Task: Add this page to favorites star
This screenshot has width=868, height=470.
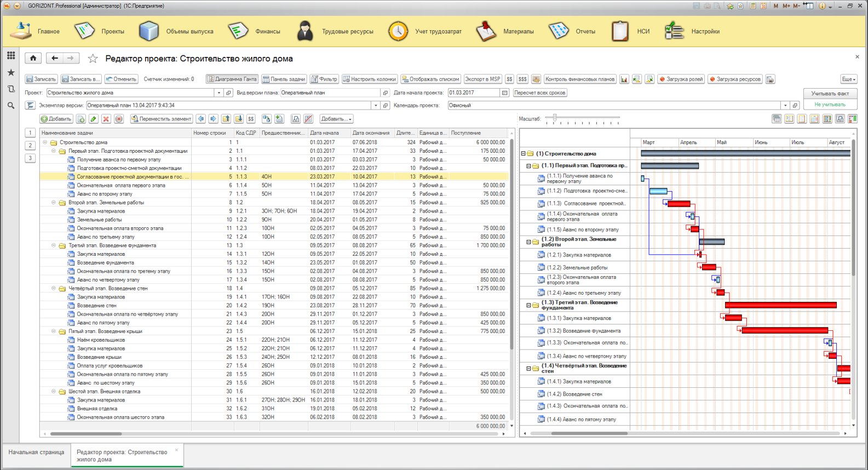Action: click(x=93, y=59)
